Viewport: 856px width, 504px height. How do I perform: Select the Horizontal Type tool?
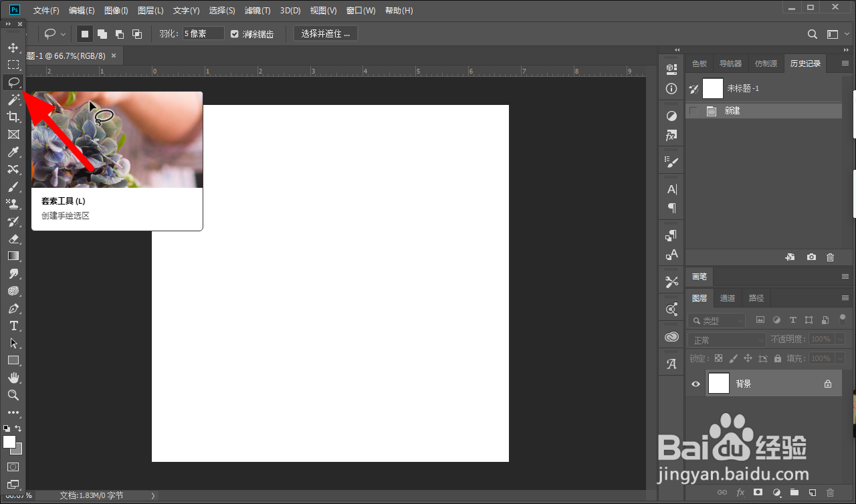(13, 326)
